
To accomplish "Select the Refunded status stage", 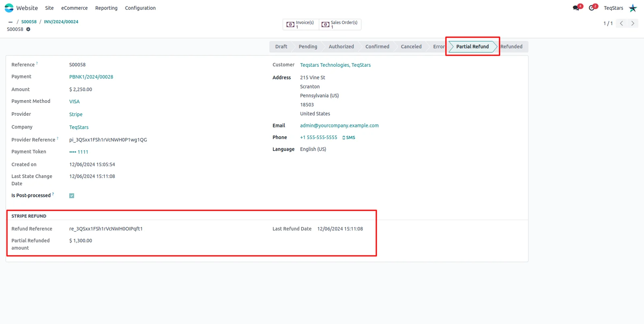I will [x=512, y=47].
